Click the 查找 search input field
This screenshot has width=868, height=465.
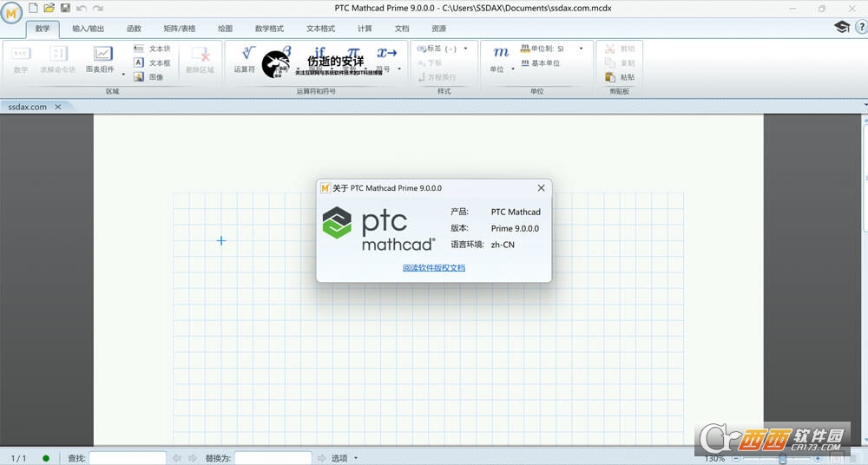pyautogui.click(x=128, y=458)
